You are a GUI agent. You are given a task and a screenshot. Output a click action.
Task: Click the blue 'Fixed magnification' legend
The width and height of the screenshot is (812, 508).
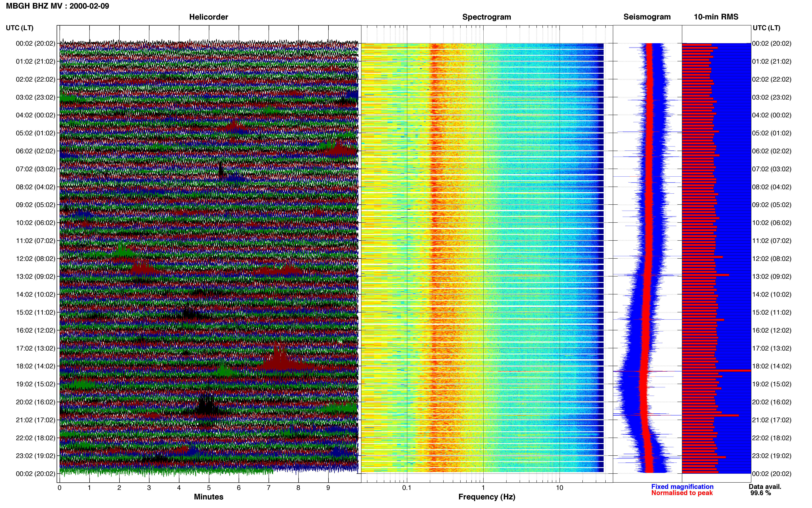click(x=682, y=486)
